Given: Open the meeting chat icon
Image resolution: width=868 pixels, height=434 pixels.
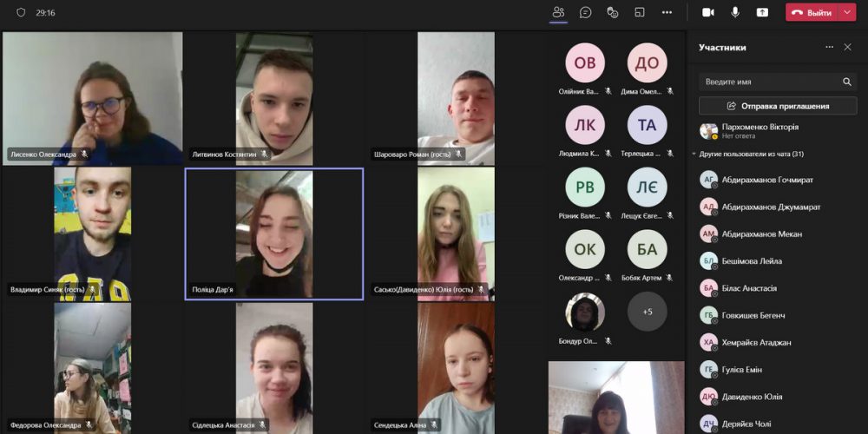Looking at the screenshot, I should [586, 12].
